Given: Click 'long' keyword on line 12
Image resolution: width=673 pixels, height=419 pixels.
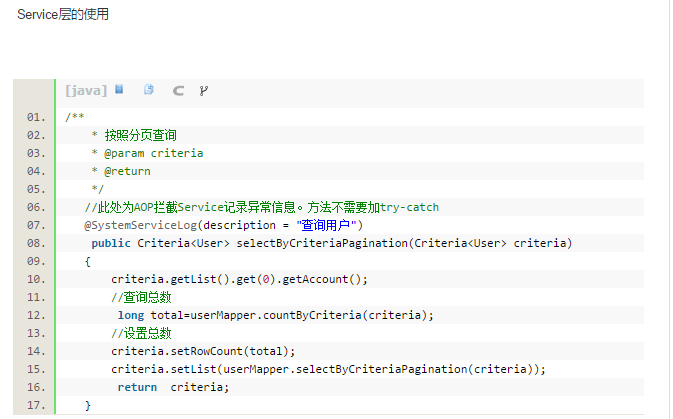Looking at the screenshot, I should coord(131,316).
